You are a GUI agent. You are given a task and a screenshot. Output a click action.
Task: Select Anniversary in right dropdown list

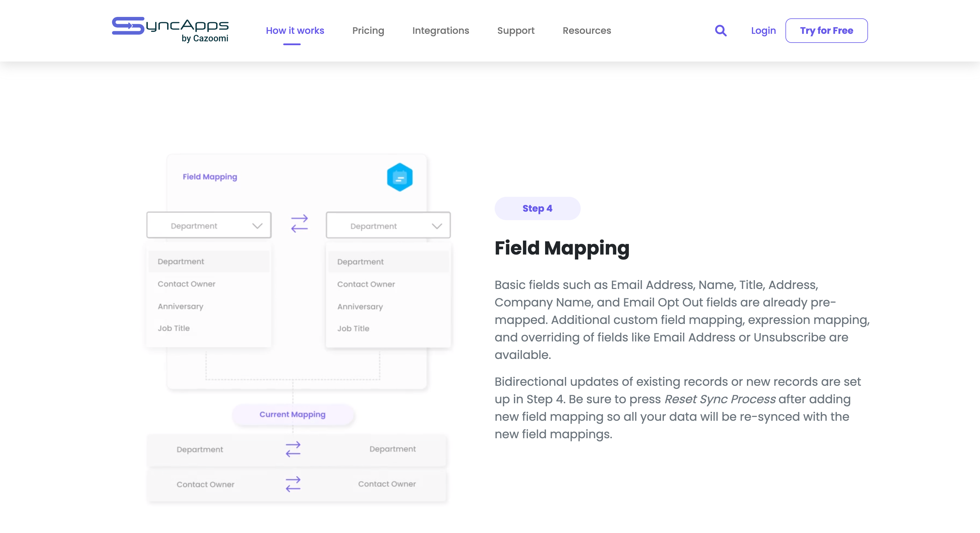(x=360, y=307)
